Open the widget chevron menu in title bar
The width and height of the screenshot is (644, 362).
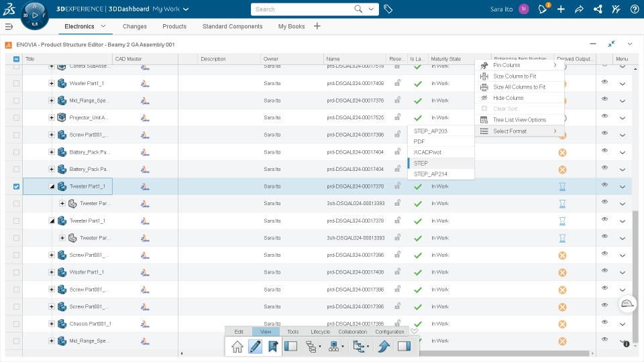coord(630,44)
